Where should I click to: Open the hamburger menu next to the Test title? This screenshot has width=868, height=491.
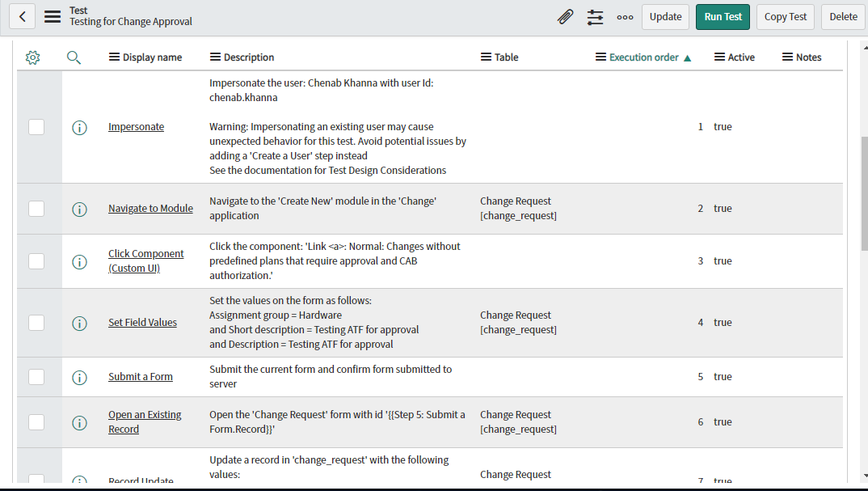[x=52, y=16]
